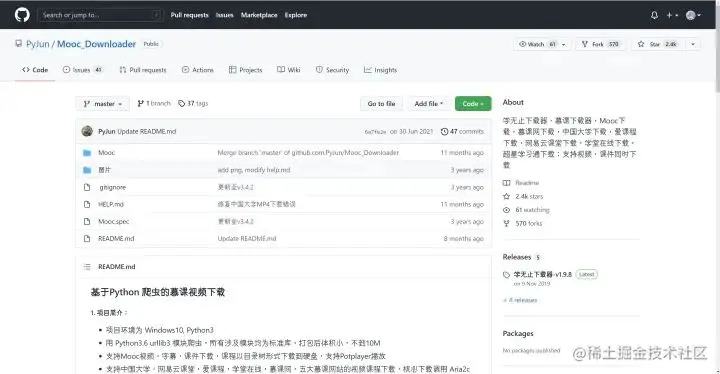This screenshot has width=720, height=374.
Task: Open the PyJun owner link
Action: click(38, 44)
